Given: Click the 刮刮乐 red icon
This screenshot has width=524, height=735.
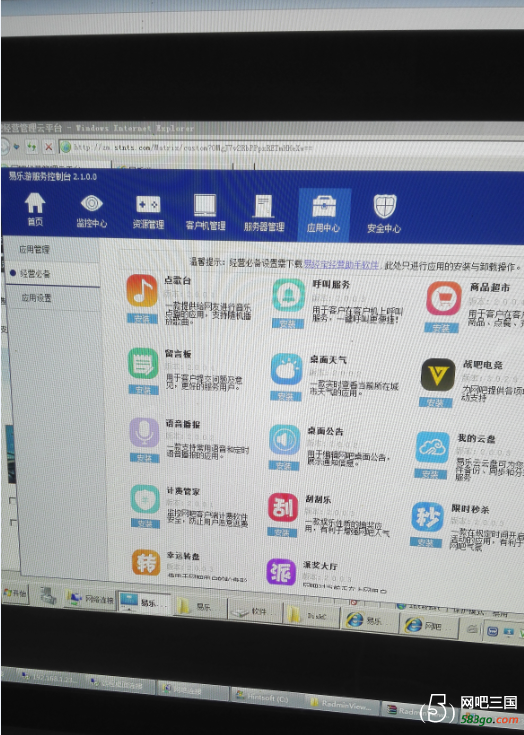Looking at the screenshot, I should [283, 507].
